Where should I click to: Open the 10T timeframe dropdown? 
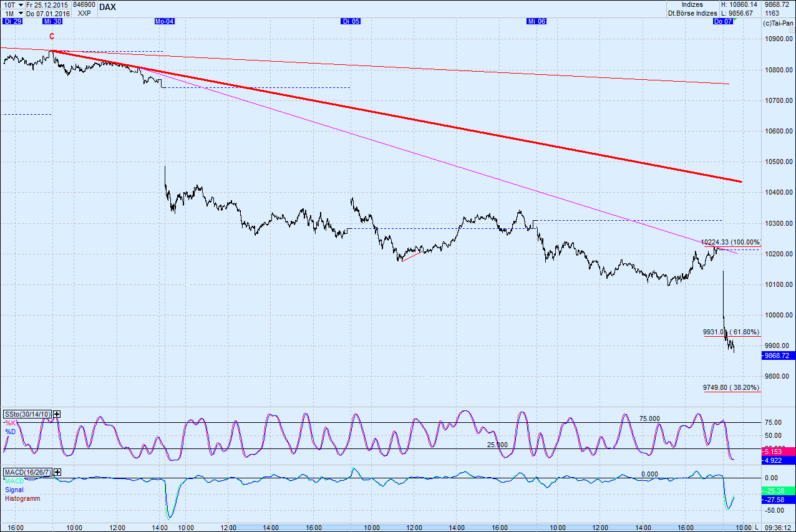coord(21,4)
